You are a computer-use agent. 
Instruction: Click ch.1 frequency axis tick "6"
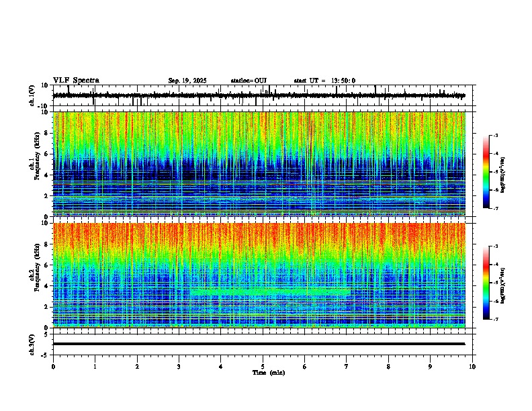tap(46, 154)
